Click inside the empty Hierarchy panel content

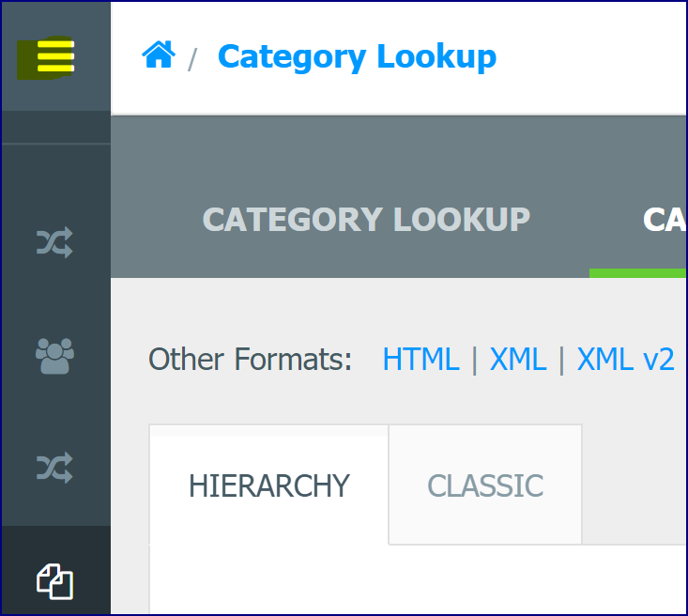click(417, 579)
